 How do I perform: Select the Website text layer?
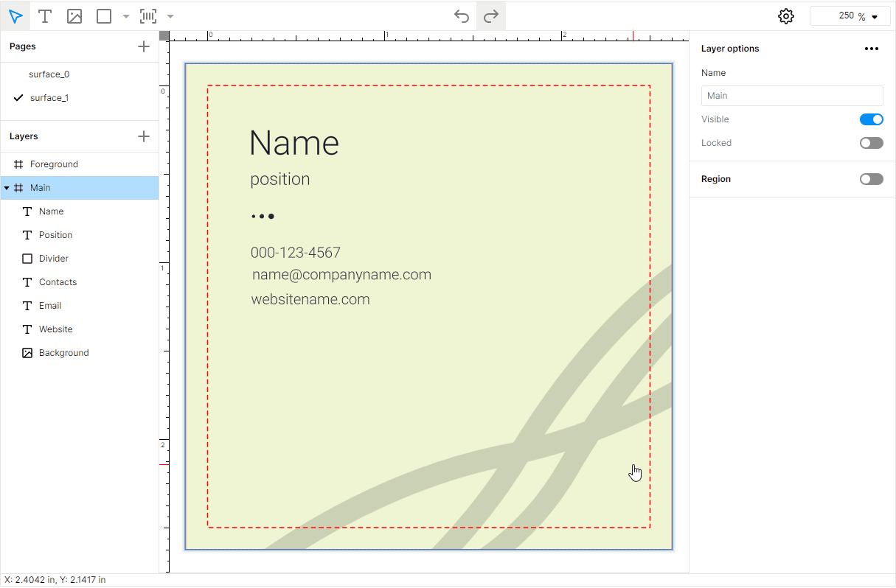coord(80,329)
